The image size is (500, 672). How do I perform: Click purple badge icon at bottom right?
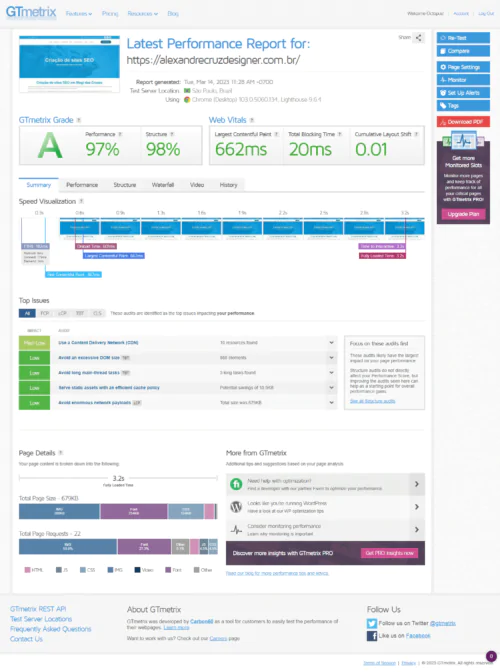click(x=491, y=656)
